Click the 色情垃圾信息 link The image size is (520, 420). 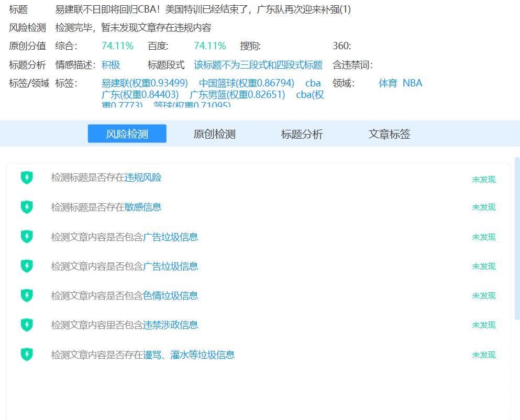(170, 295)
